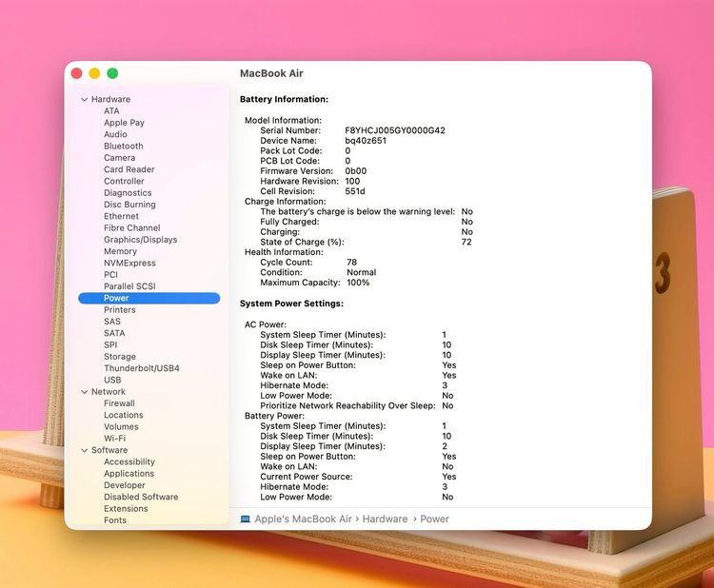Open the Audio hardware entry
Image resolution: width=714 pixels, height=588 pixels.
click(115, 134)
